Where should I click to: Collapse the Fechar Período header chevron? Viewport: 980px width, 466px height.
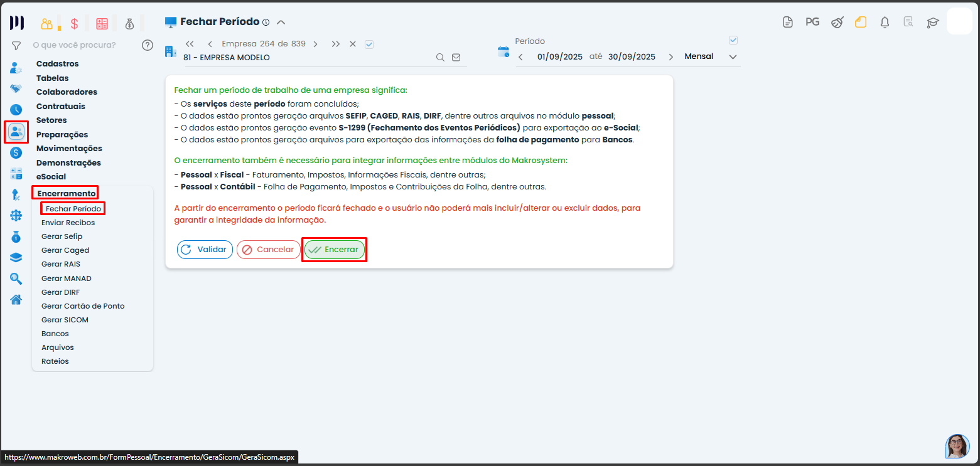281,22
